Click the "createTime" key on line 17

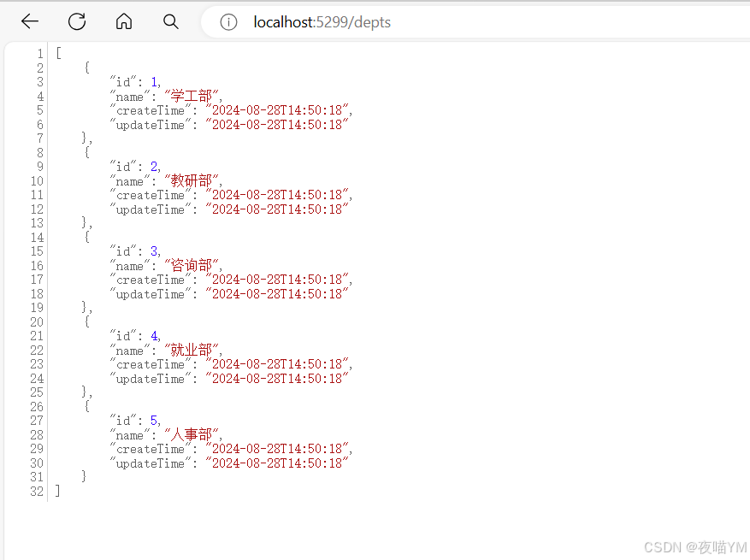coord(151,280)
